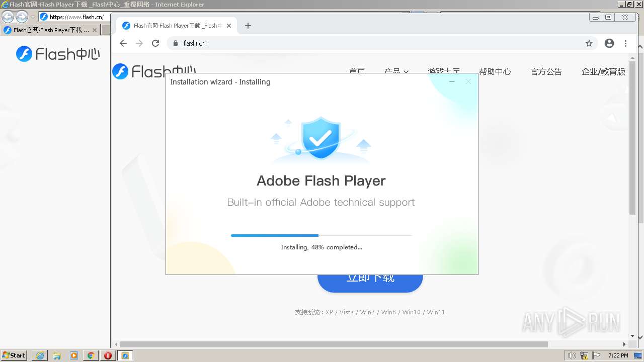The width and height of the screenshot is (644, 362).
Task: Restore the inner browser window
Action: 608,18
